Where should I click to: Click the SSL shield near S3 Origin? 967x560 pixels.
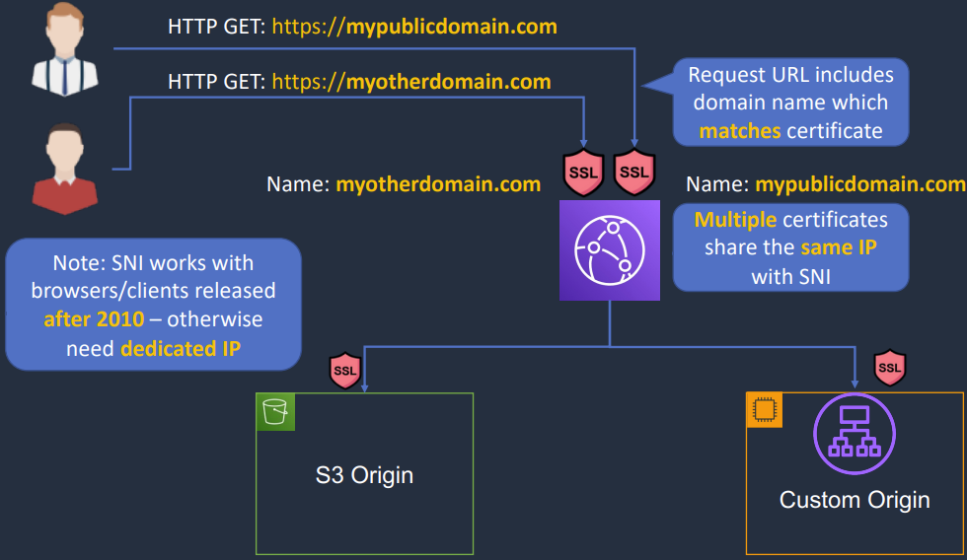(x=345, y=371)
